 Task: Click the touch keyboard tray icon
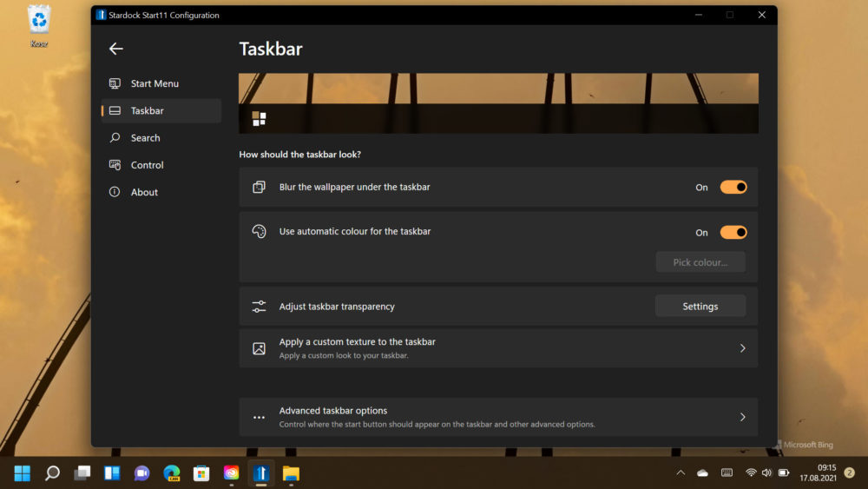click(x=727, y=473)
